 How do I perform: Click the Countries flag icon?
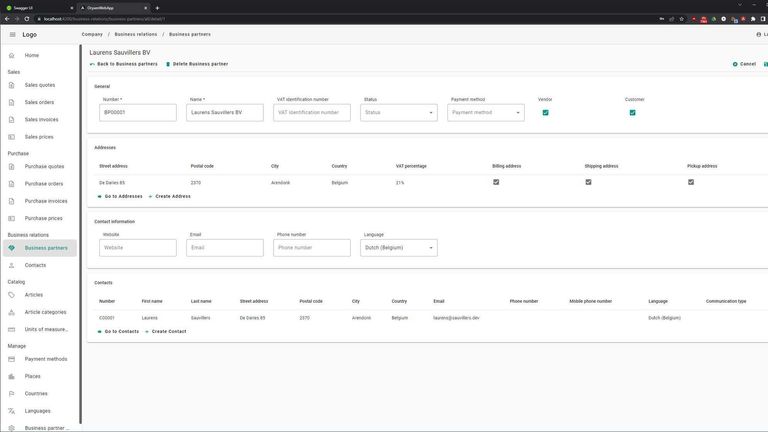tap(12, 393)
